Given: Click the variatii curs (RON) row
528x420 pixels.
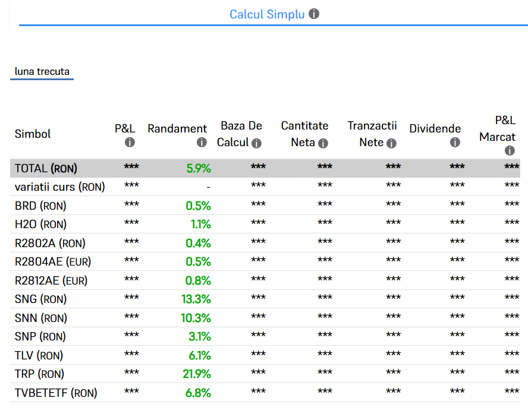Looking at the screenshot, I should [59, 187].
